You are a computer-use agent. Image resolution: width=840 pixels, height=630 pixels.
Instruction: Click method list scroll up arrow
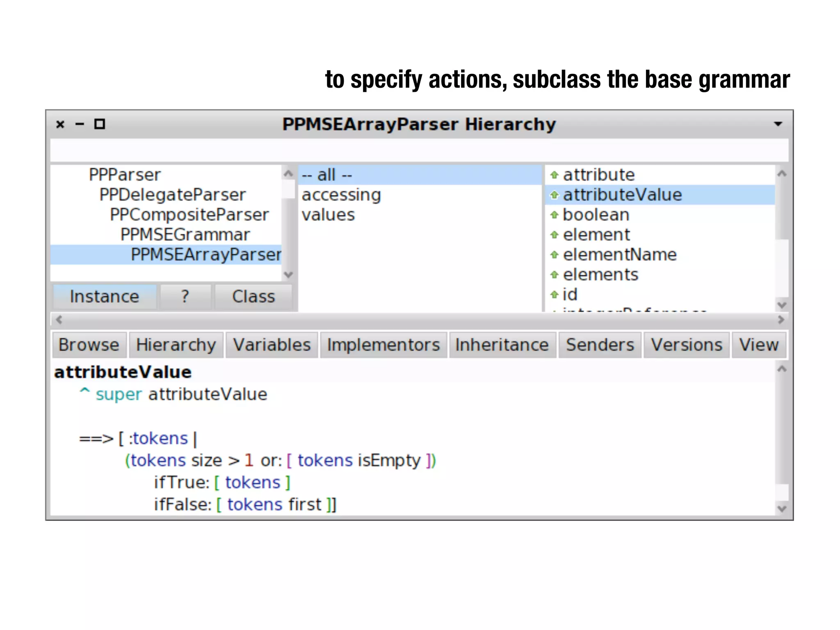tap(782, 174)
